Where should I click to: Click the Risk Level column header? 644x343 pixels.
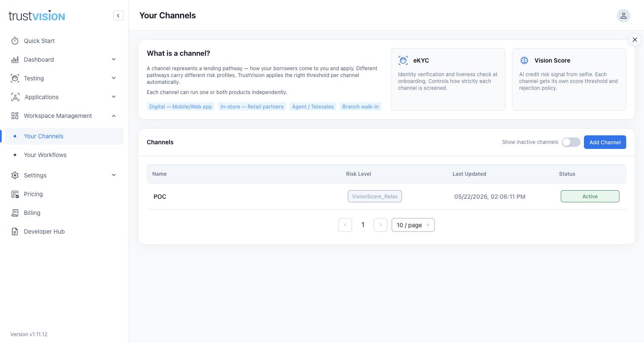point(359,174)
